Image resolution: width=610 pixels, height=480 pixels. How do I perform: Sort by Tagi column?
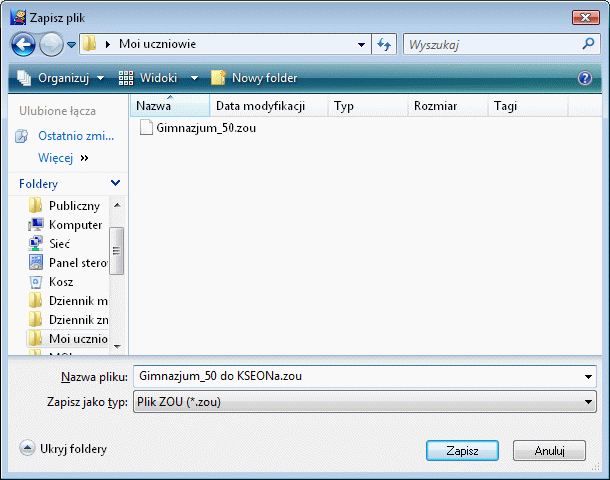pyautogui.click(x=528, y=105)
